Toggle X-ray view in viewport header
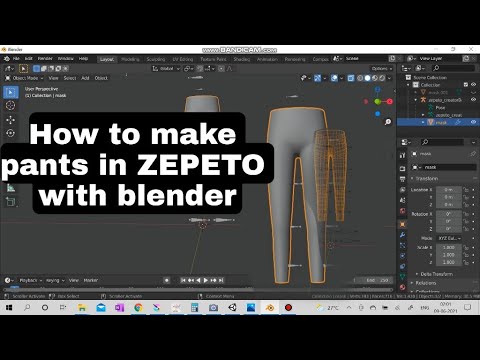The image size is (480, 360). 351,78
